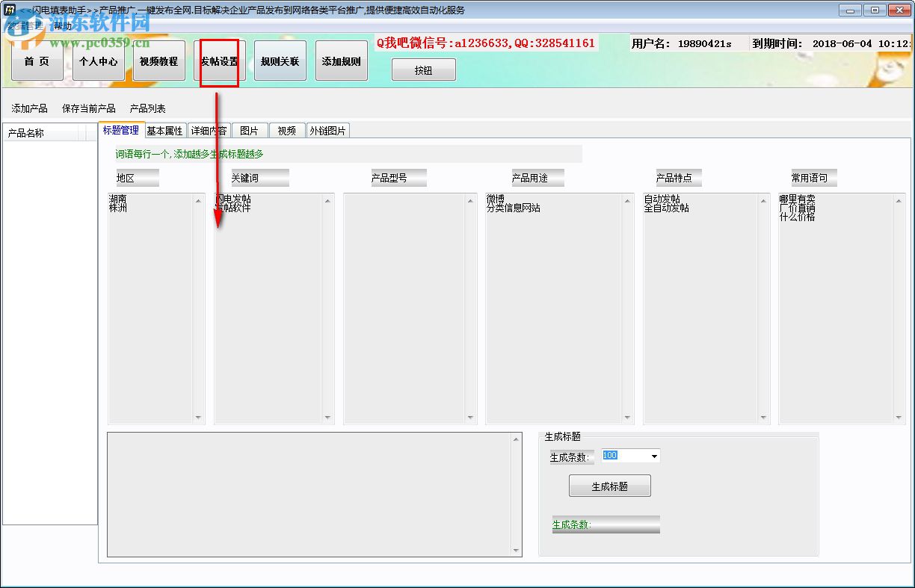Viewport: 915px width, 588px height.
Task: Open the 帮助 help menu
Action: 63,23
